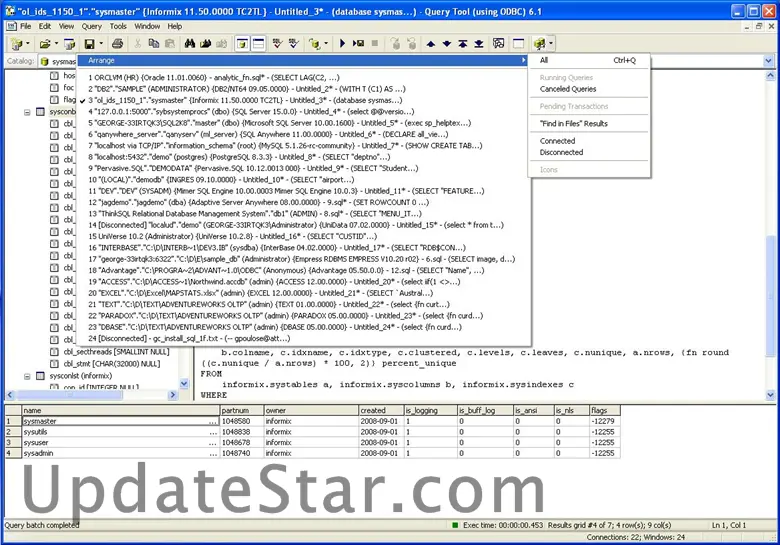The width and height of the screenshot is (780, 545).
Task: Click the Reconnect database icon
Action: click(314, 44)
